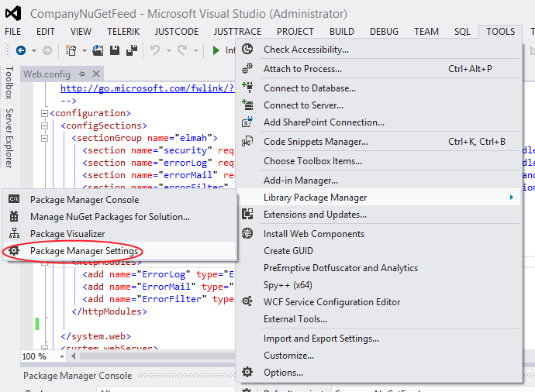
Task: Click the Open File toolbar icon
Action: click(x=98, y=50)
